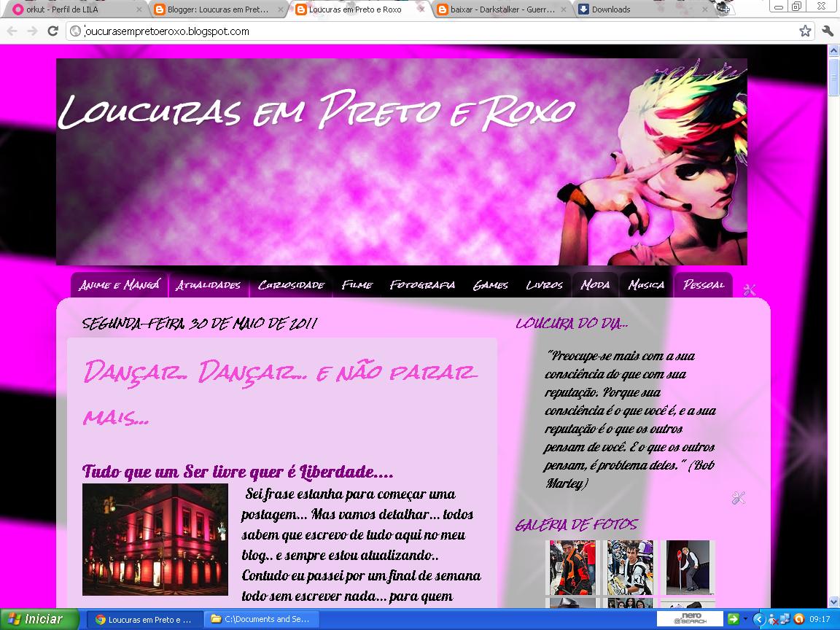The image size is (840, 630).
Task: Switch to the Blogger: Loucuras em Pret tab
Action: pos(217,9)
